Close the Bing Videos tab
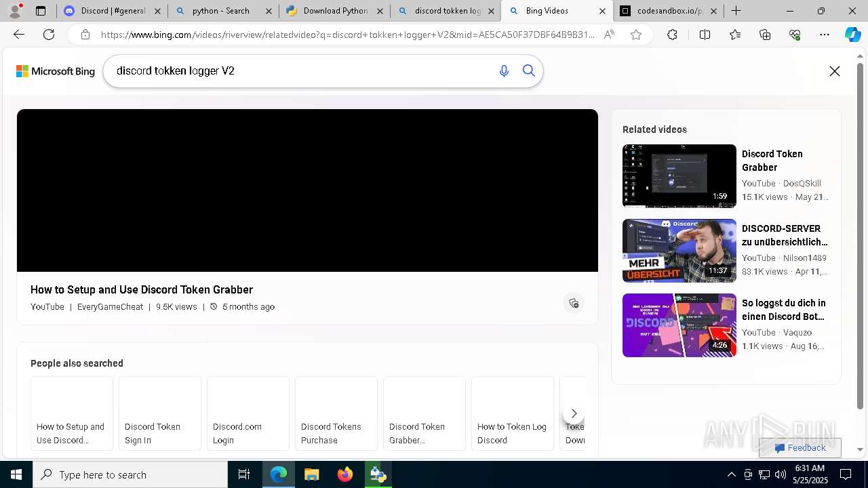This screenshot has height=488, width=868. tap(602, 11)
